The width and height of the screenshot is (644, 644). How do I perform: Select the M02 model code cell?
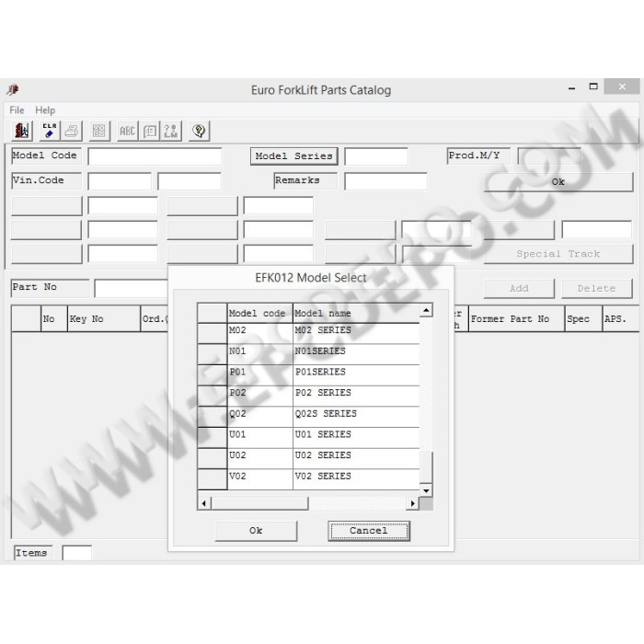260,333
